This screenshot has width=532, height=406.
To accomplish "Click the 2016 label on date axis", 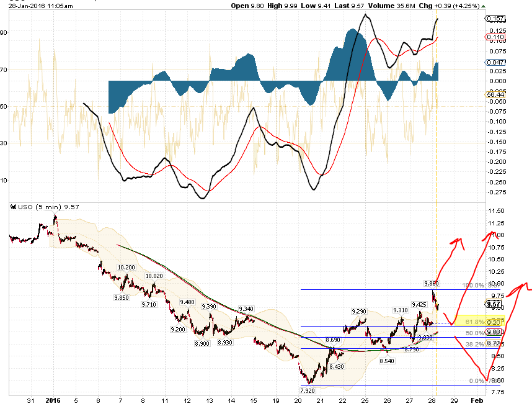I will tap(53, 400).
